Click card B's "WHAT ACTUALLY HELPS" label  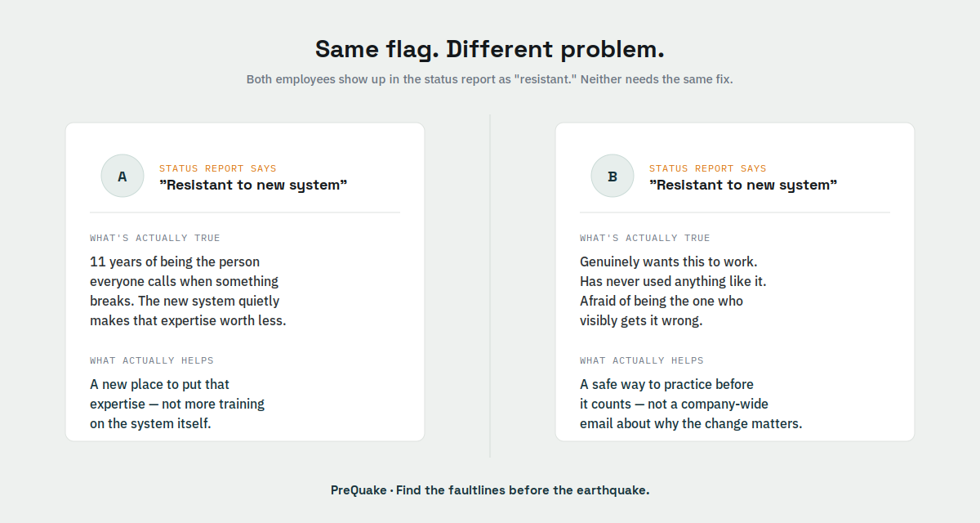pyautogui.click(x=642, y=360)
